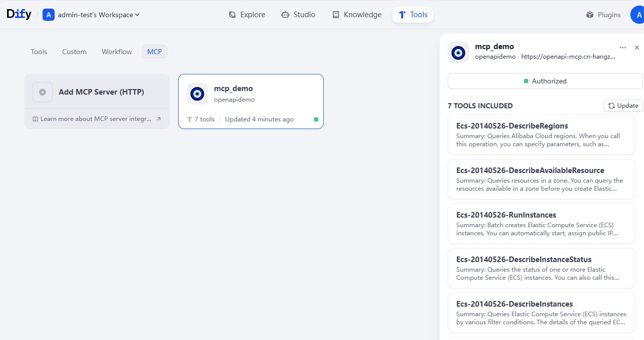Select the Tools tab in top navigation
The image size is (644, 340).
coord(413,15)
